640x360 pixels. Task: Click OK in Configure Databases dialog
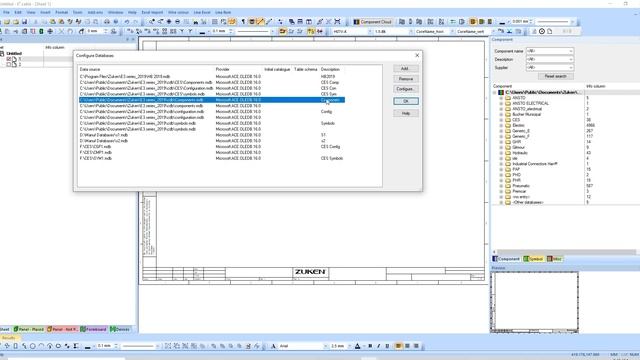point(406,101)
